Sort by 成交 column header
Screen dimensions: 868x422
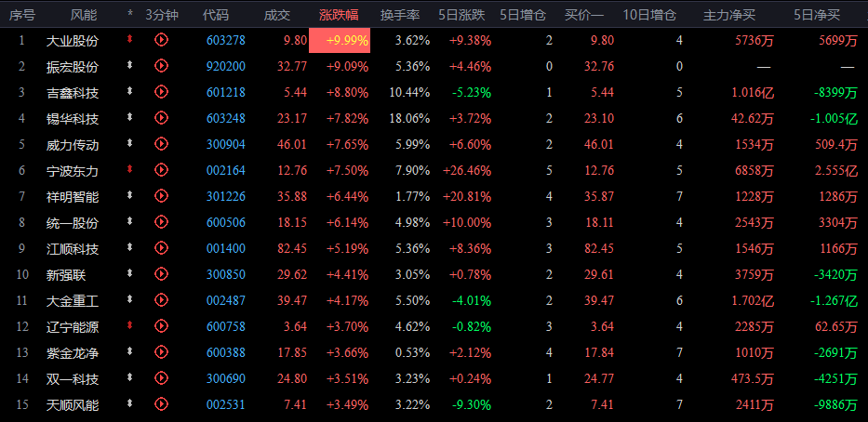[x=276, y=15]
